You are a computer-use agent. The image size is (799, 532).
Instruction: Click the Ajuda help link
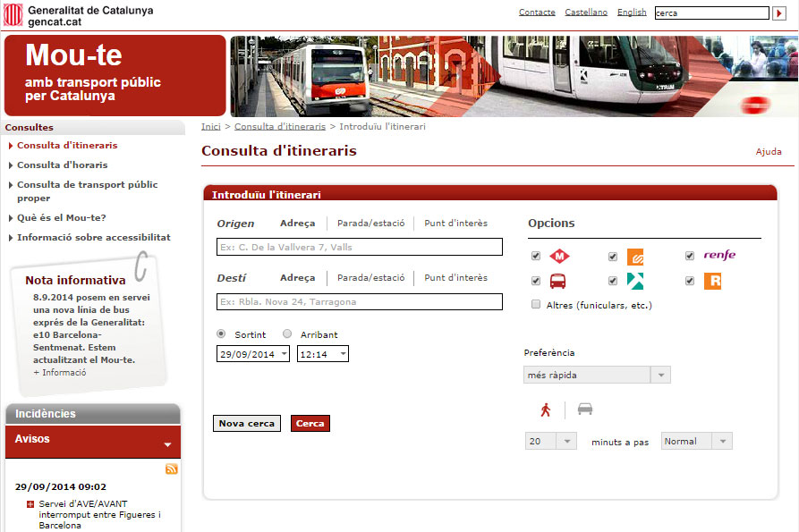769,152
